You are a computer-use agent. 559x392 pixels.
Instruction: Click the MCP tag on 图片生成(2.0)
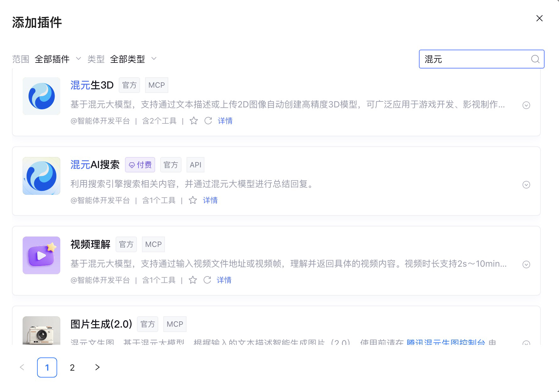tap(175, 324)
